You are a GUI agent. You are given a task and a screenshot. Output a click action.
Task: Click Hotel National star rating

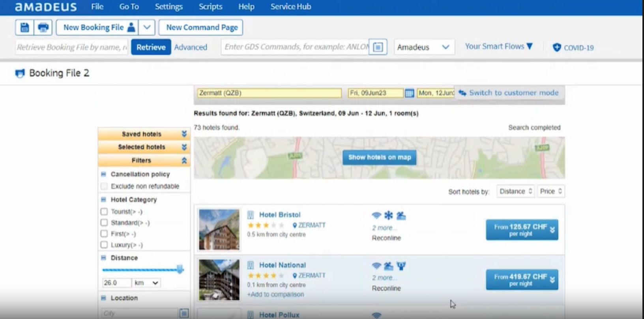[266, 276]
